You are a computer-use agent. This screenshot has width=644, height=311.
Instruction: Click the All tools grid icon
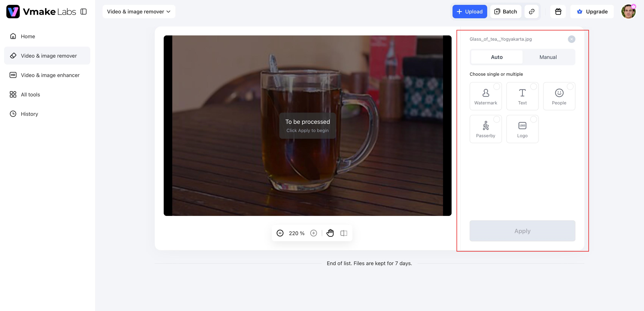pos(13,95)
